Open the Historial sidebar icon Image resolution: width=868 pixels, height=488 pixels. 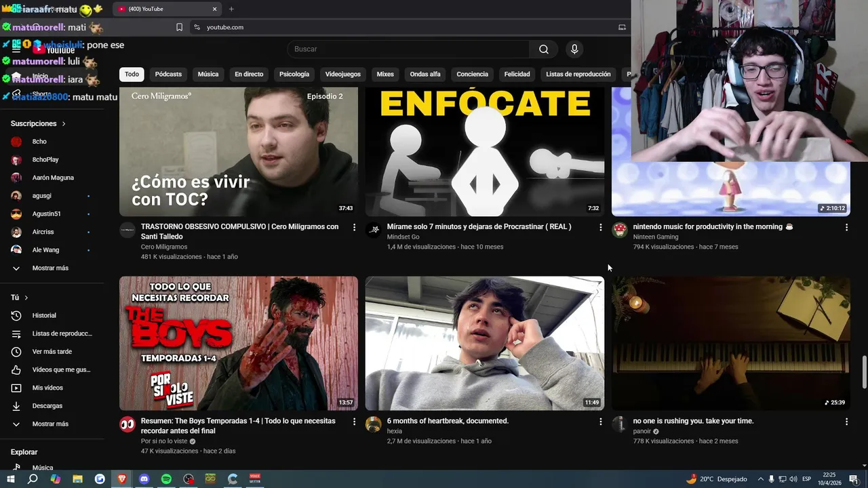point(16,315)
